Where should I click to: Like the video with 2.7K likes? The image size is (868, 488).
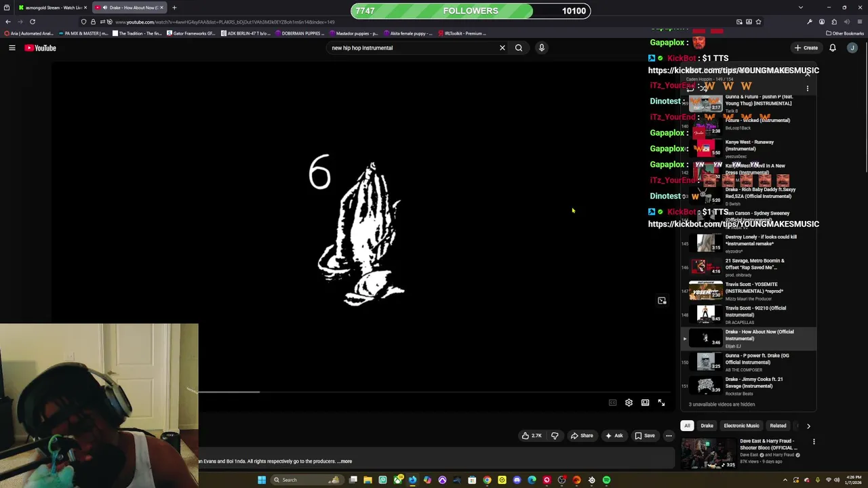[x=532, y=436]
